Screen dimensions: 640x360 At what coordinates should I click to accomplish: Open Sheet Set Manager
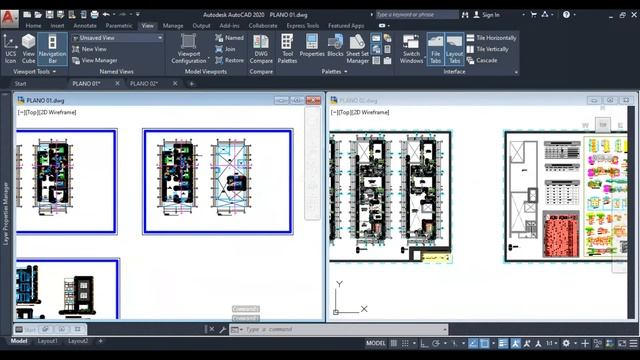click(x=357, y=49)
